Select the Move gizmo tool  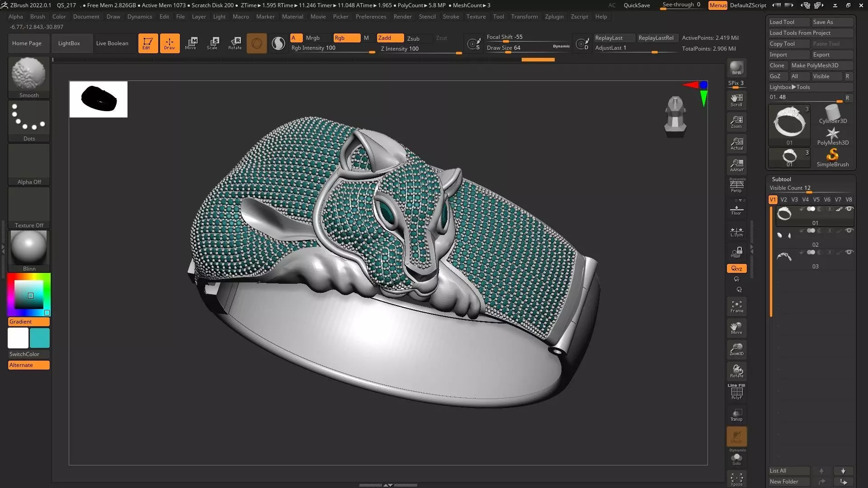point(191,43)
